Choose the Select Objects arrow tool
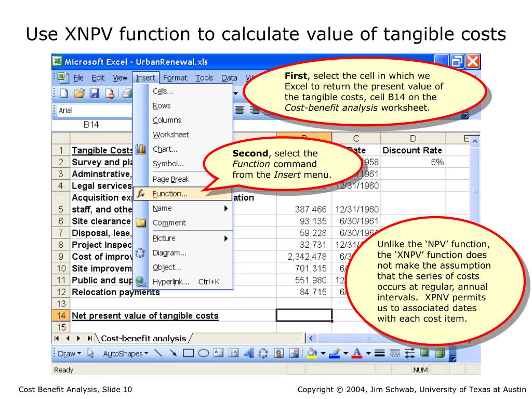This screenshot has height=399, width=532. point(90,353)
